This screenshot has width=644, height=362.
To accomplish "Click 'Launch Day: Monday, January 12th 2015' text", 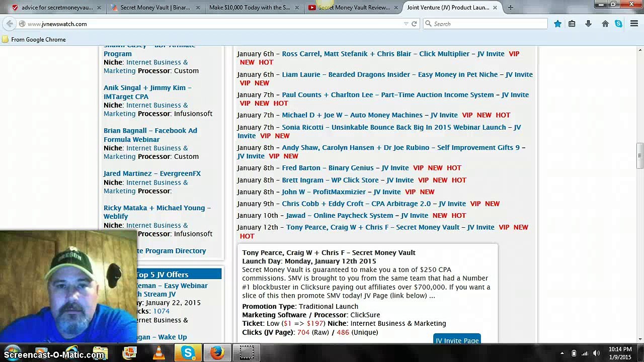I will click(309, 261).
